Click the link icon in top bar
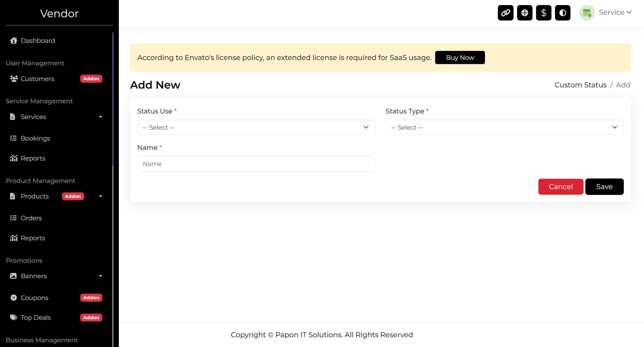The image size is (644, 347). click(x=505, y=13)
